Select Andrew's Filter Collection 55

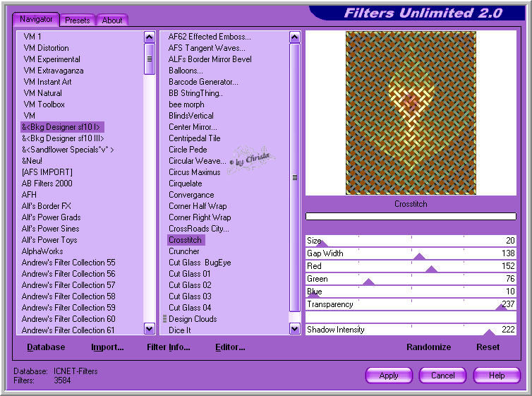(x=68, y=263)
